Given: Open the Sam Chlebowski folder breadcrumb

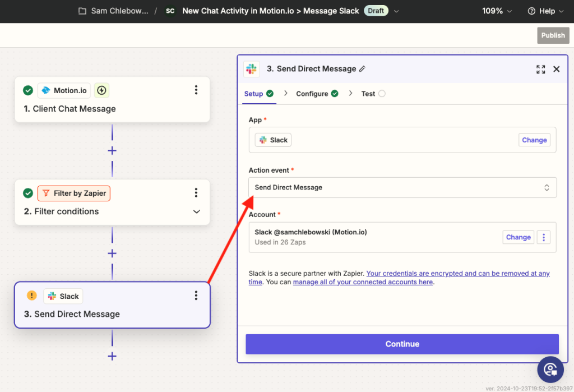Looking at the screenshot, I should [x=113, y=11].
